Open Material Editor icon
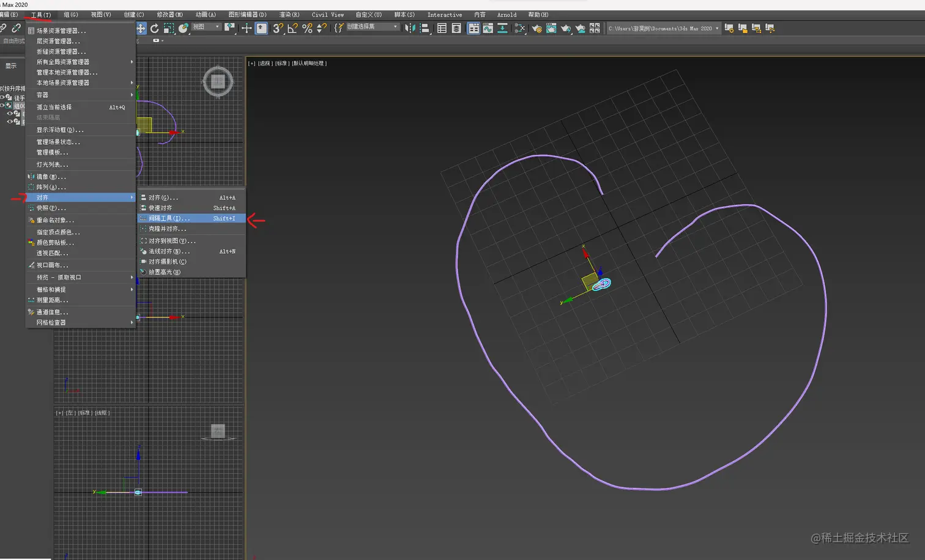The width and height of the screenshot is (925, 560). tap(519, 28)
